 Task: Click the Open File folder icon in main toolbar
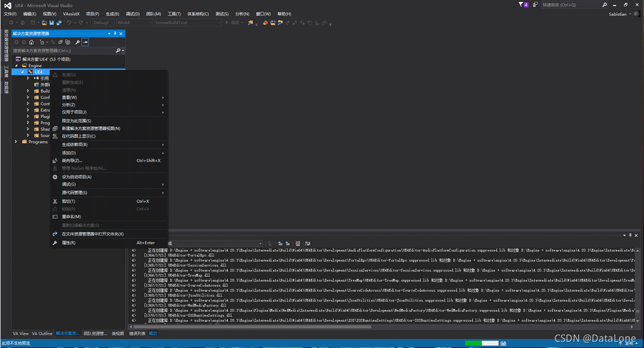click(44, 22)
